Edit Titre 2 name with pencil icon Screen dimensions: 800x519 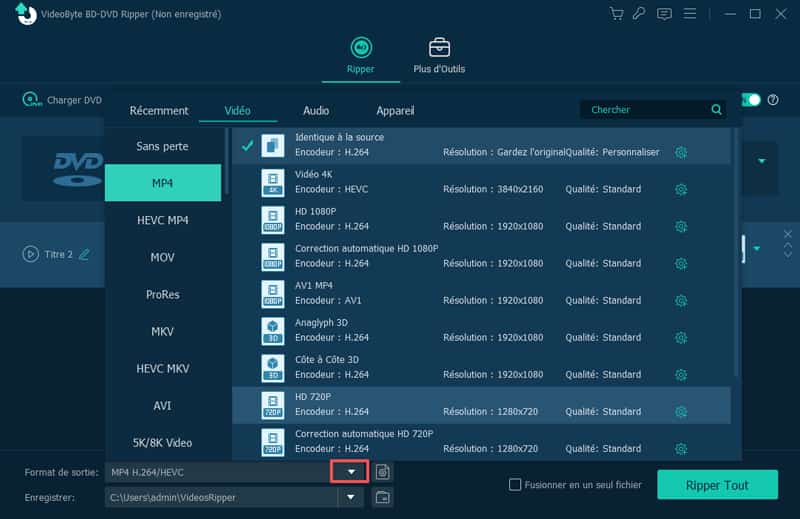pos(84,254)
